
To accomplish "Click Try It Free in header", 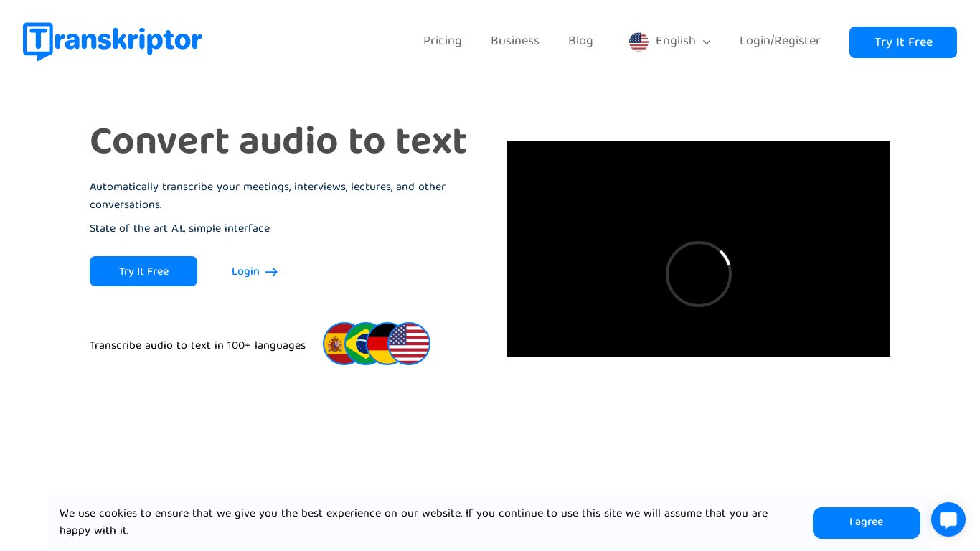I will tap(903, 42).
